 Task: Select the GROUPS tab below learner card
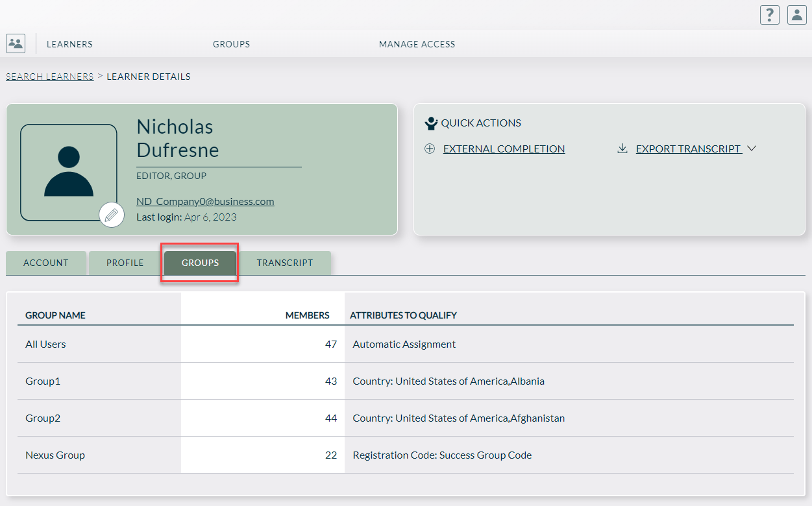coord(201,263)
